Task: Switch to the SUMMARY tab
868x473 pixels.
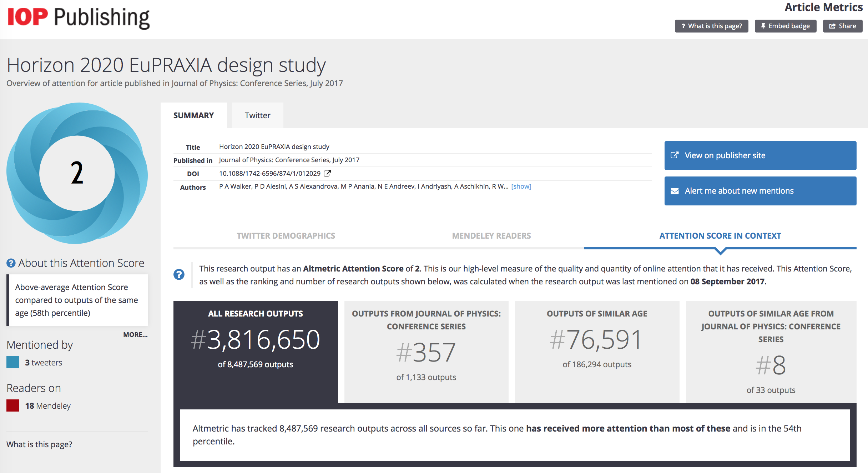Action: coord(193,115)
